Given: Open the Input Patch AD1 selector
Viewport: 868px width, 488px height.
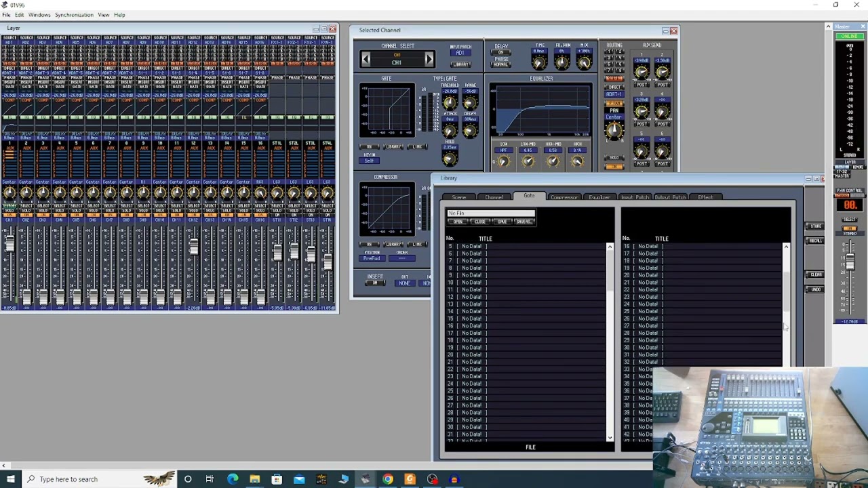Looking at the screenshot, I should pyautogui.click(x=460, y=54).
